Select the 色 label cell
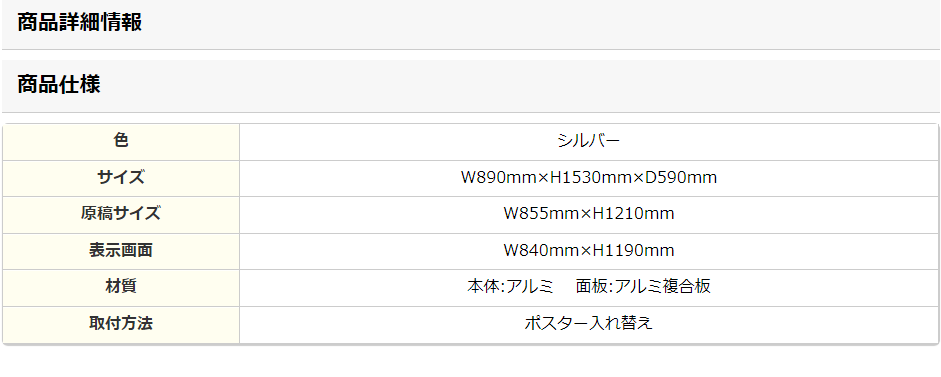 (121, 142)
